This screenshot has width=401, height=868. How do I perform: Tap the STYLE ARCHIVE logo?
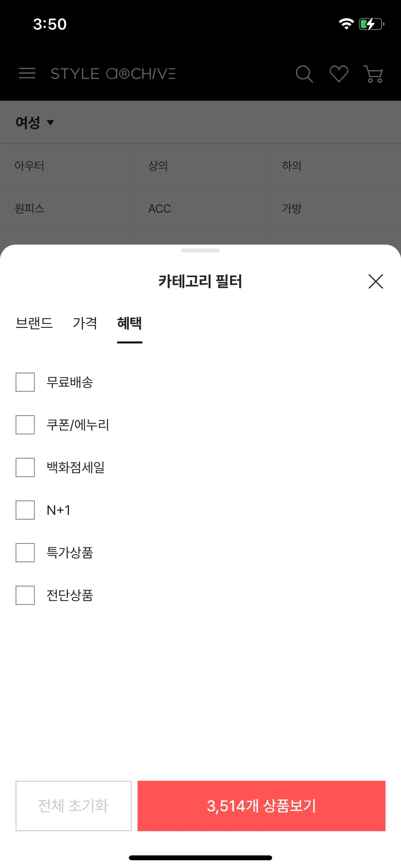pyautogui.click(x=113, y=74)
